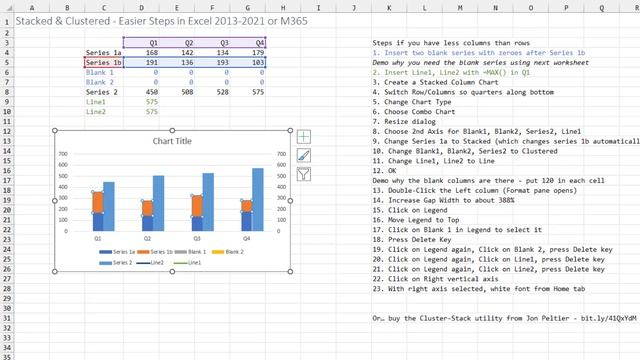Select the orange Series 1b bar for Q1

pos(98,202)
